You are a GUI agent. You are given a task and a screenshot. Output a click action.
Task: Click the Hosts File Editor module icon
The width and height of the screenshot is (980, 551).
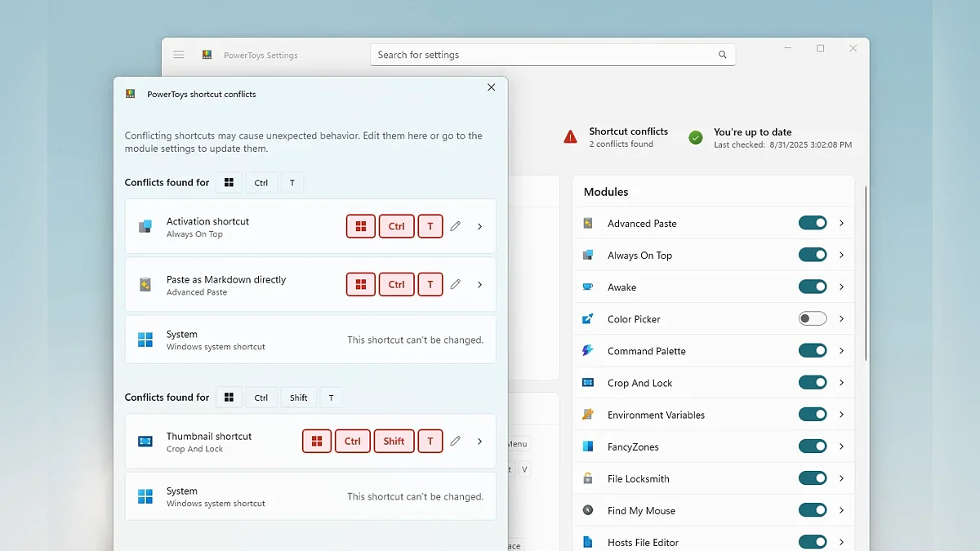click(588, 542)
